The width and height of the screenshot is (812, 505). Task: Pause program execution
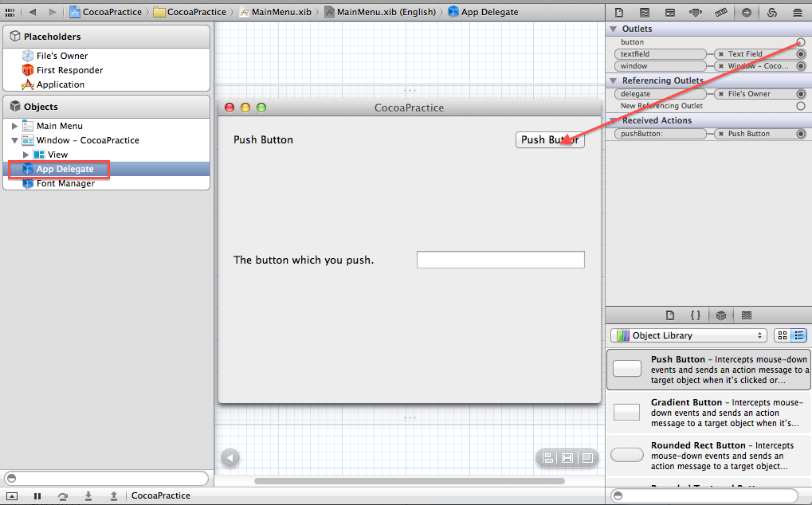coord(37,495)
